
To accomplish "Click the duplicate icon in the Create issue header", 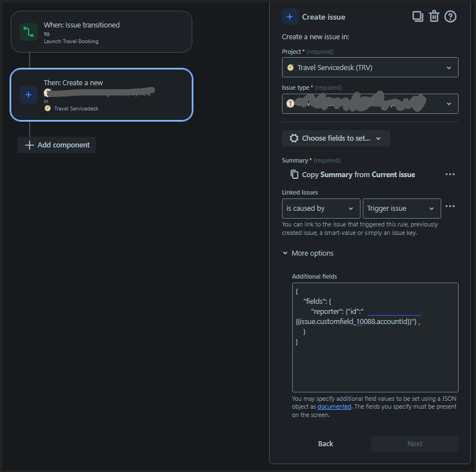I will tap(418, 16).
